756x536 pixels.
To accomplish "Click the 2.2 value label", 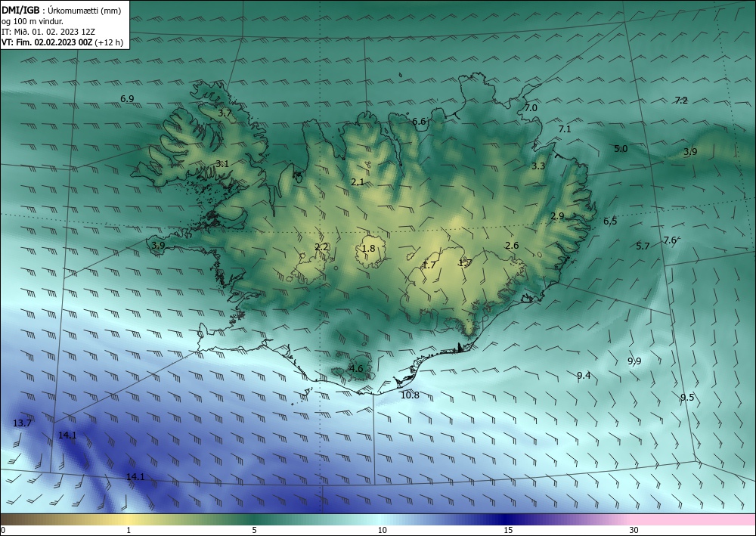I will (321, 246).
